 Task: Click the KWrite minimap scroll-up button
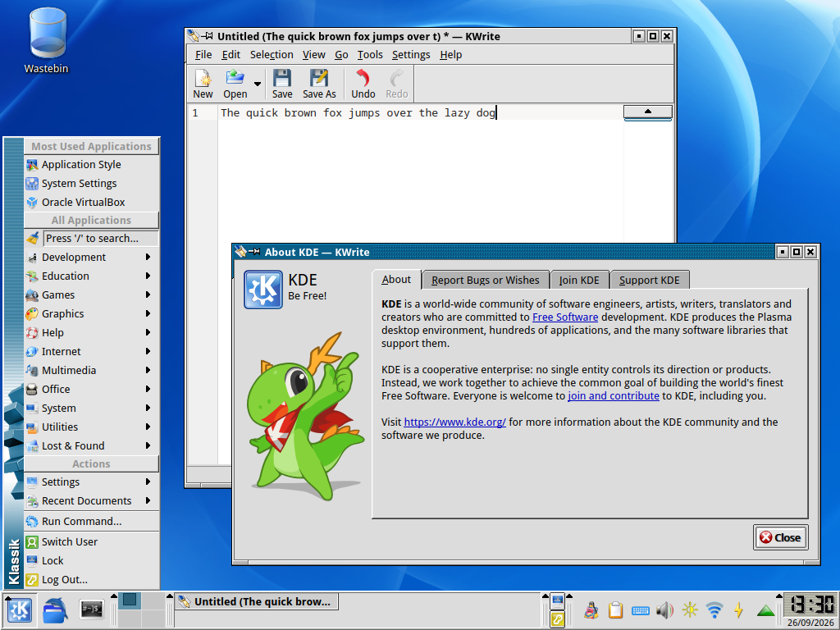click(x=648, y=112)
